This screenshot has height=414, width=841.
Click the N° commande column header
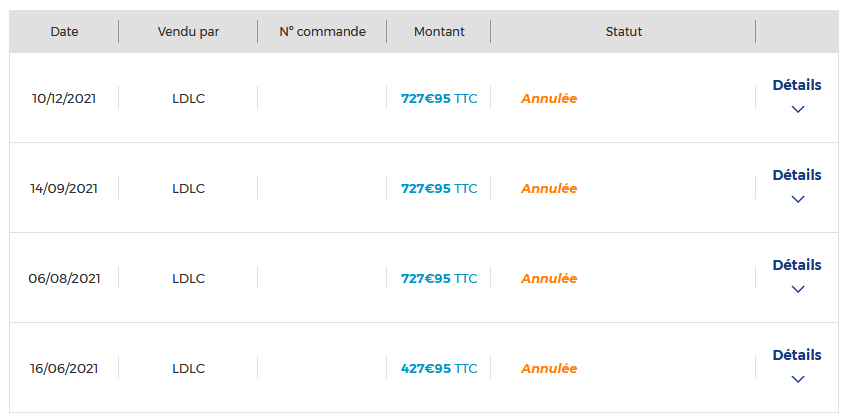click(x=322, y=32)
